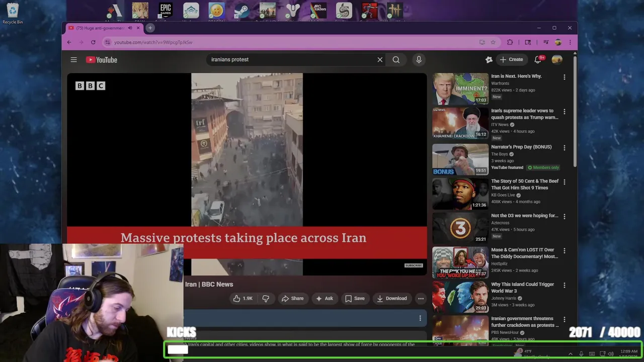644x362 pixels.
Task: Open 'Not the D3 we were hoping for' title
Action: (525, 216)
